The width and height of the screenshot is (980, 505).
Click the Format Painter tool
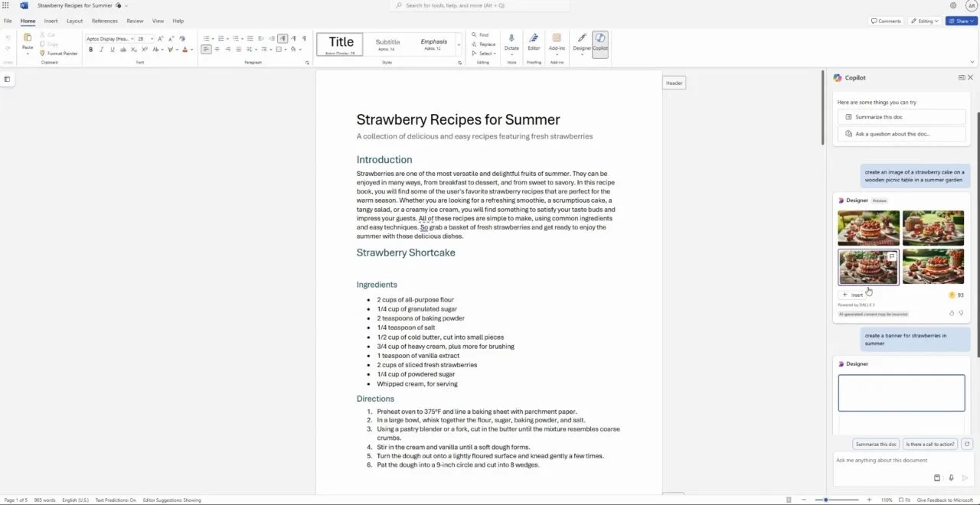(58, 54)
